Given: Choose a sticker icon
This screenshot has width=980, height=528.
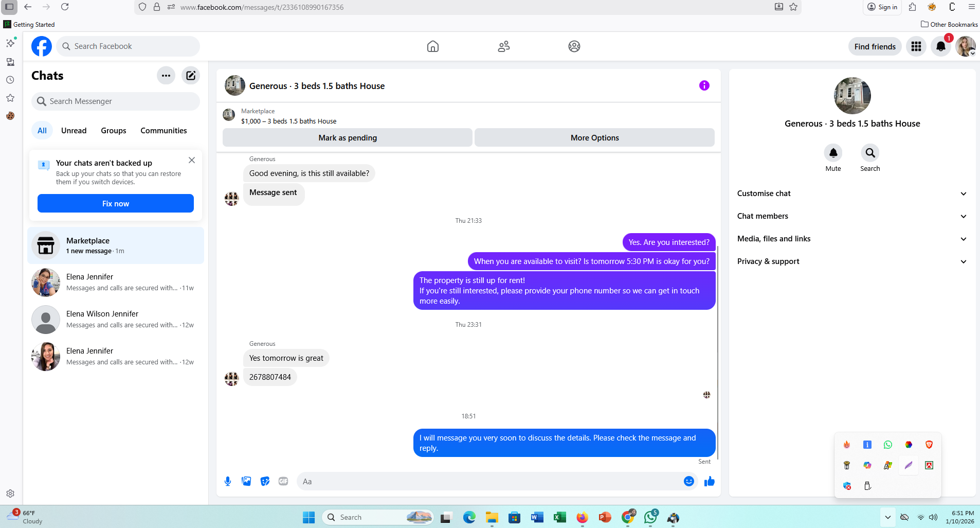Looking at the screenshot, I should (x=265, y=481).
